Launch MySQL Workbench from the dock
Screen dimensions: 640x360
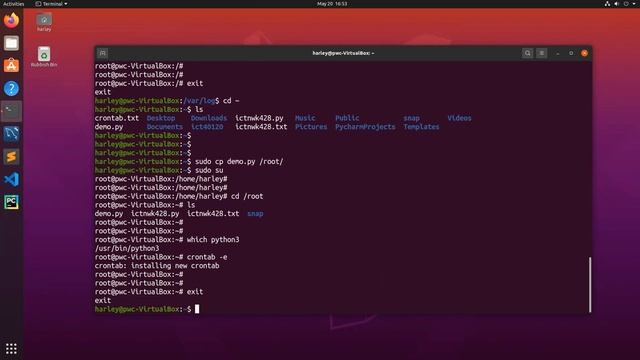tap(11, 134)
